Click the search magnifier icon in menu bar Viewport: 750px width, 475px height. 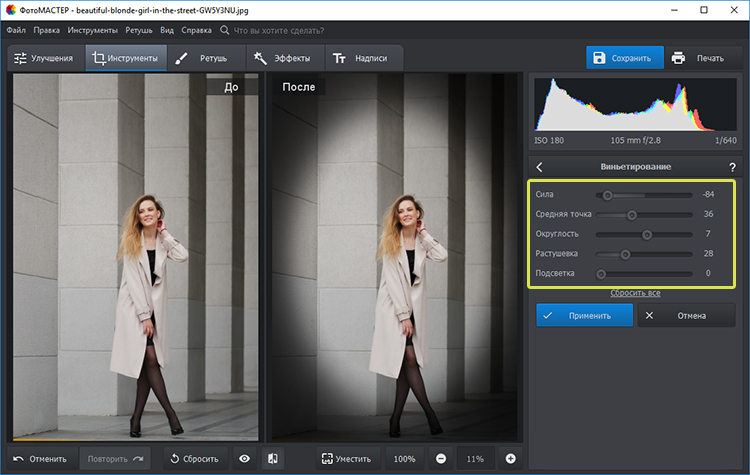[x=225, y=30]
